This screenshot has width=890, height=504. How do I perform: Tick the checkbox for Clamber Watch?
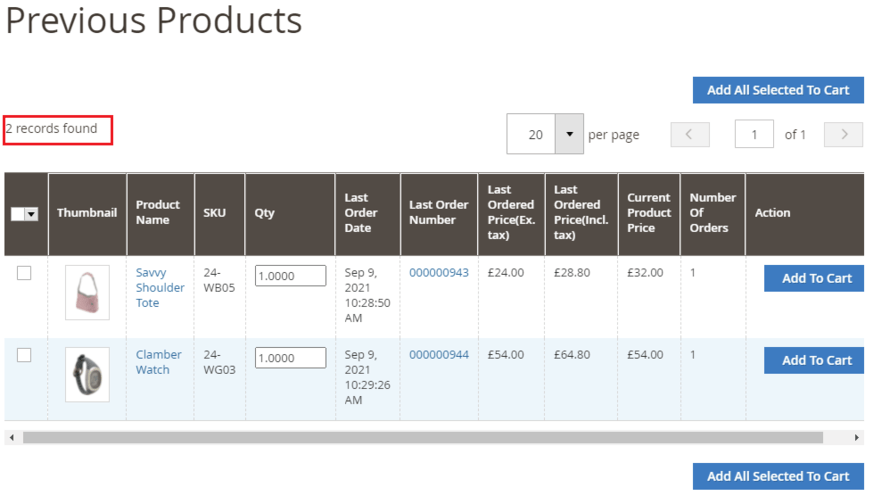24,355
